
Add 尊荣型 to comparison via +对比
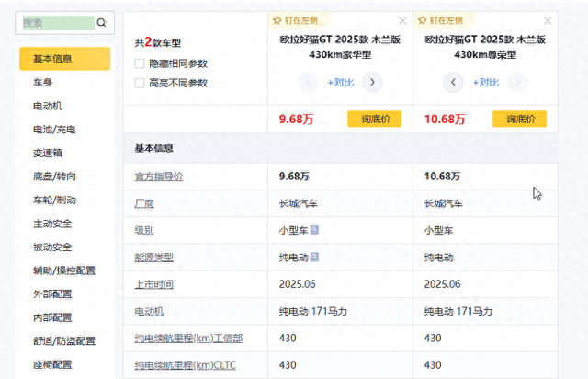(x=486, y=83)
